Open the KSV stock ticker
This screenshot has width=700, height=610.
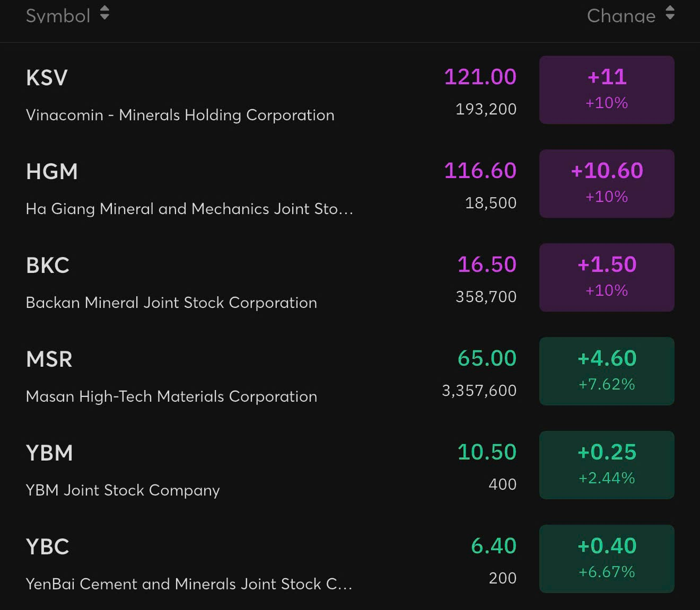click(x=47, y=78)
